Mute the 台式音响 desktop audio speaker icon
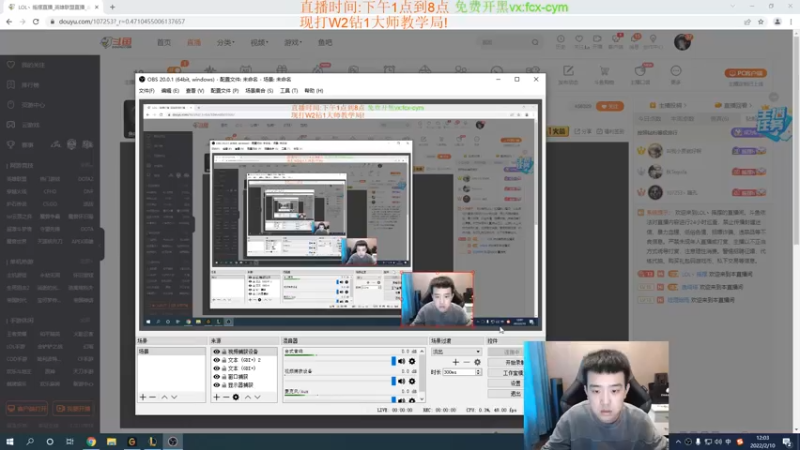 click(x=402, y=361)
